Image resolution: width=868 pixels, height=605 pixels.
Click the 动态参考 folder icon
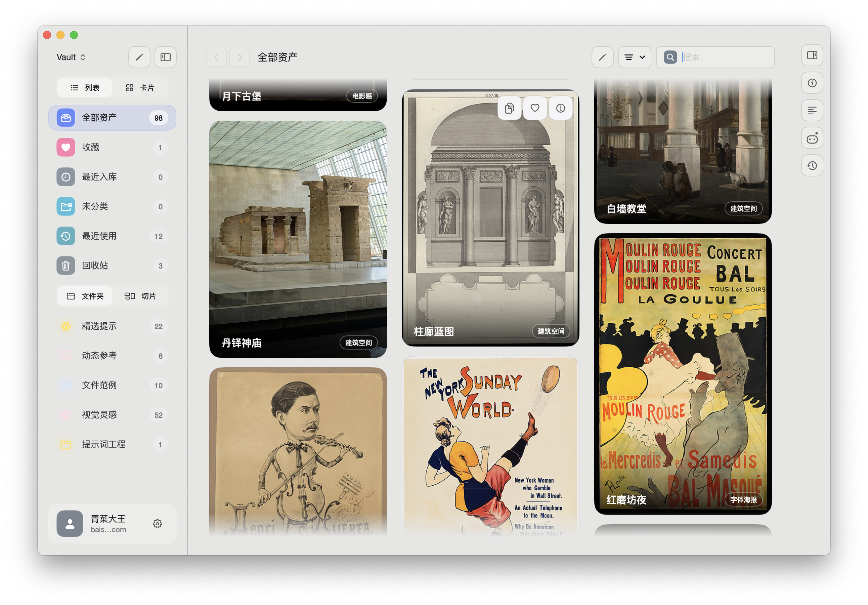point(66,356)
